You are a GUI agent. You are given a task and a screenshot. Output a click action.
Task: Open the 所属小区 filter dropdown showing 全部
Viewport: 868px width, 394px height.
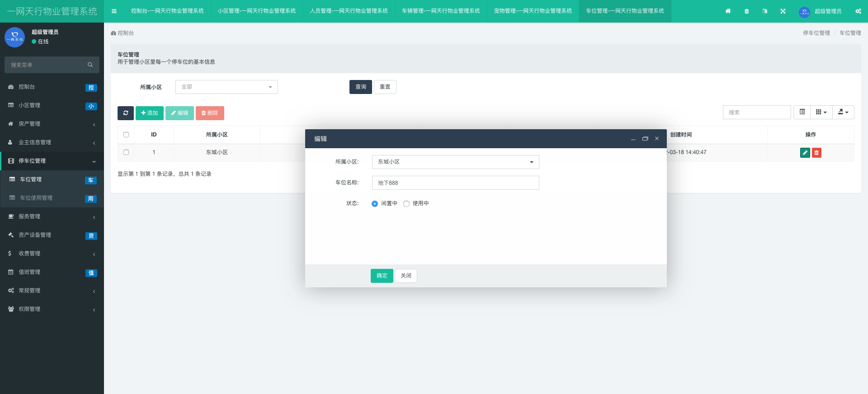pos(226,87)
